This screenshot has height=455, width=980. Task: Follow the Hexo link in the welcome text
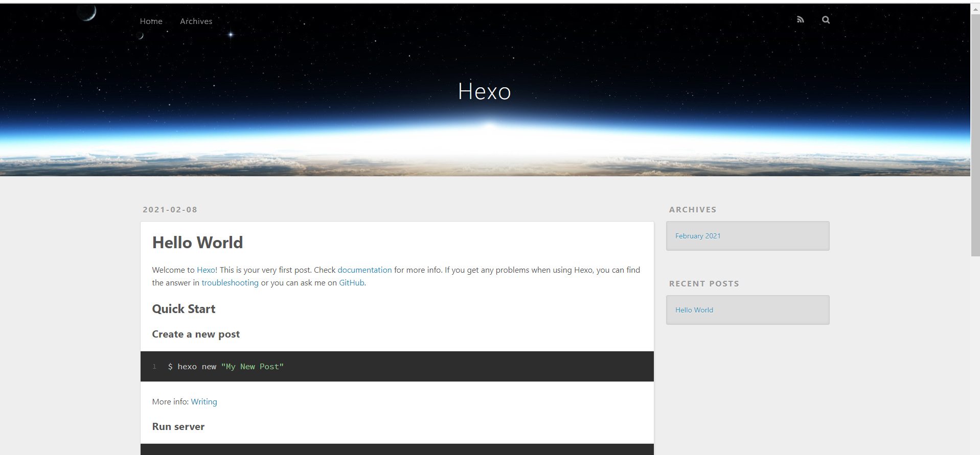[206, 270]
